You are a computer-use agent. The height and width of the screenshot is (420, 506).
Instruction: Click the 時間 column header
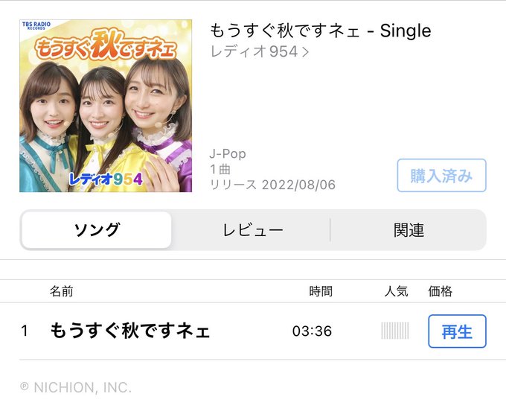(x=321, y=291)
